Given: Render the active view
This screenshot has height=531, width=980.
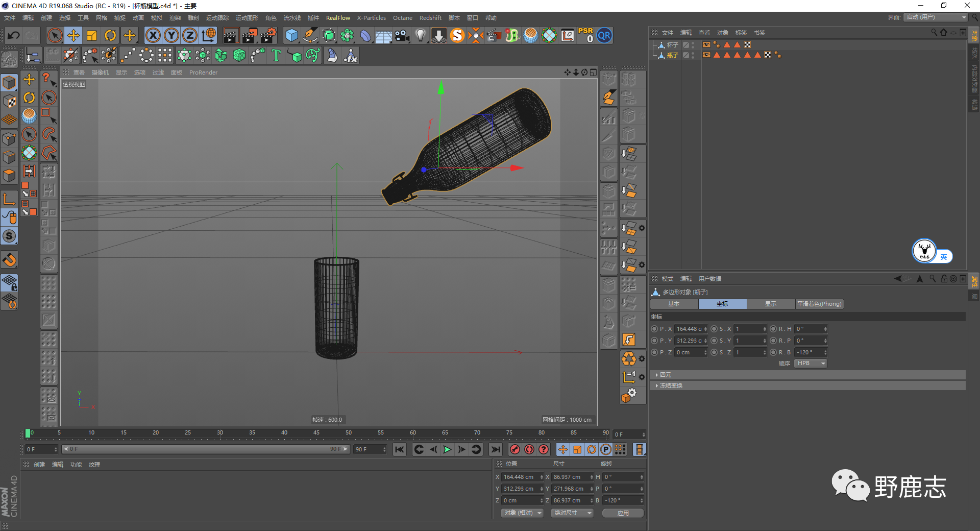Looking at the screenshot, I should [x=230, y=35].
